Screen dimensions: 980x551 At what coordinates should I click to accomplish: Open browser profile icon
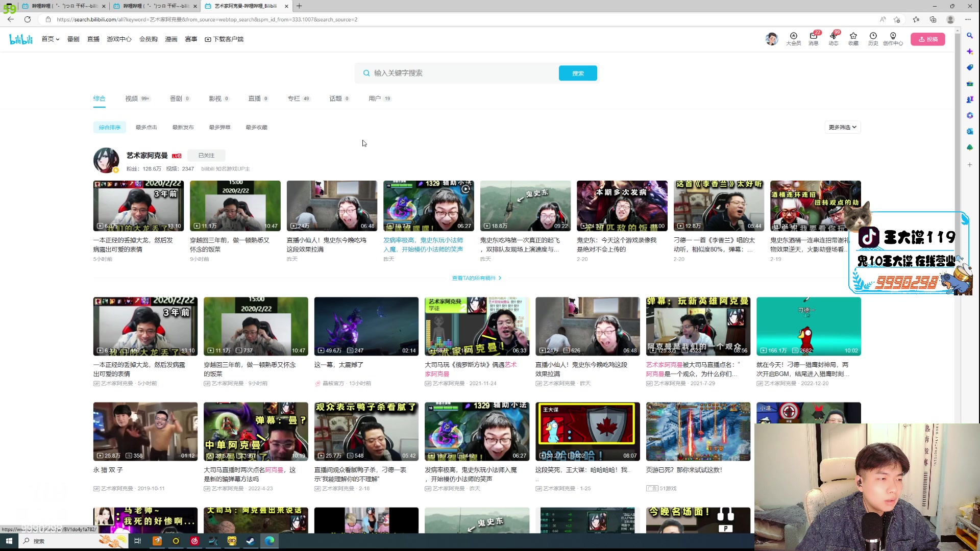click(x=950, y=19)
